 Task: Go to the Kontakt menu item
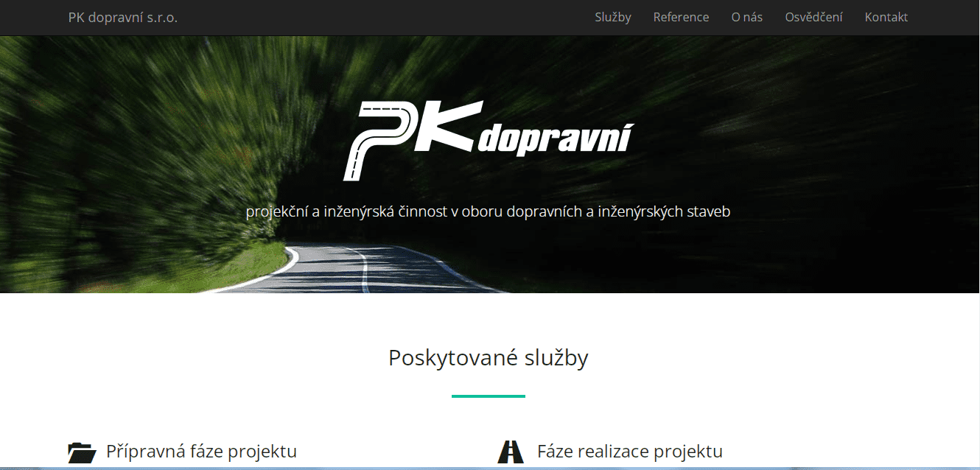pos(886,18)
